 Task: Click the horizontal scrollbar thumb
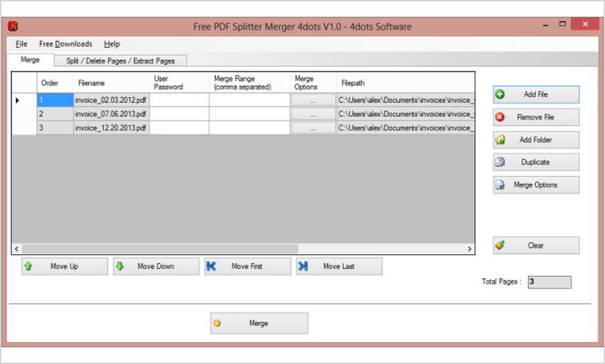[160, 249]
